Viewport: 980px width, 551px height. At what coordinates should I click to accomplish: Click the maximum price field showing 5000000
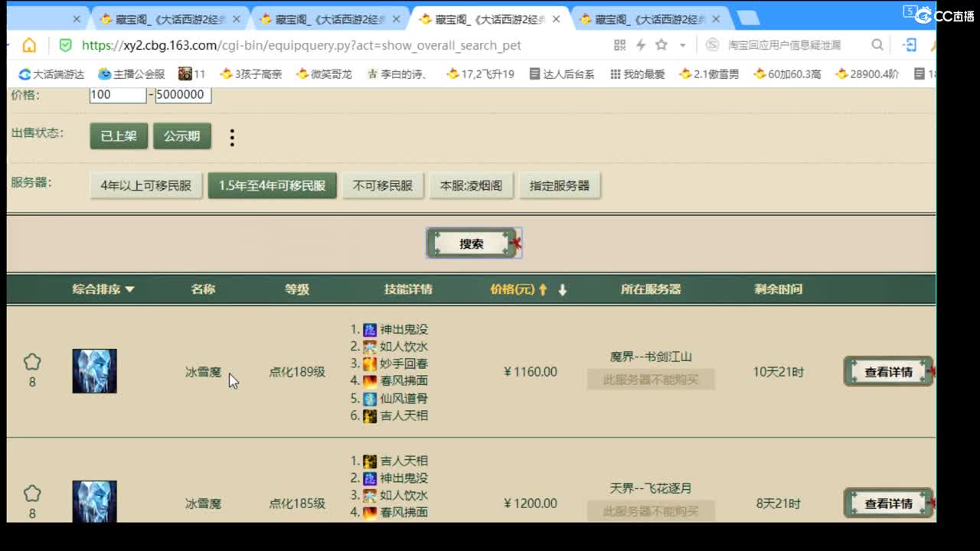pyautogui.click(x=183, y=95)
